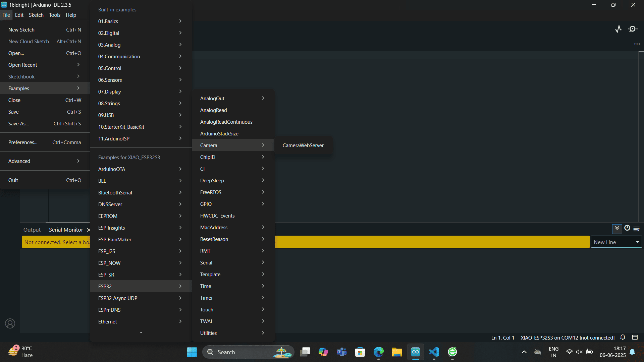Toggle bottom panel icon in status bar
The image size is (644, 362).
pos(635,337)
